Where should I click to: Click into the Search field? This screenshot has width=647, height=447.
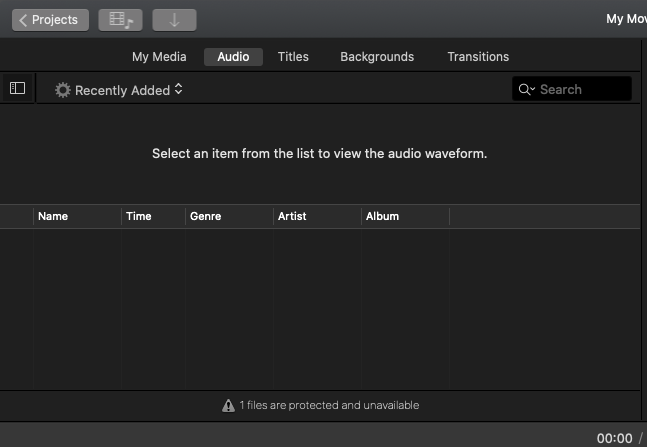click(582, 89)
